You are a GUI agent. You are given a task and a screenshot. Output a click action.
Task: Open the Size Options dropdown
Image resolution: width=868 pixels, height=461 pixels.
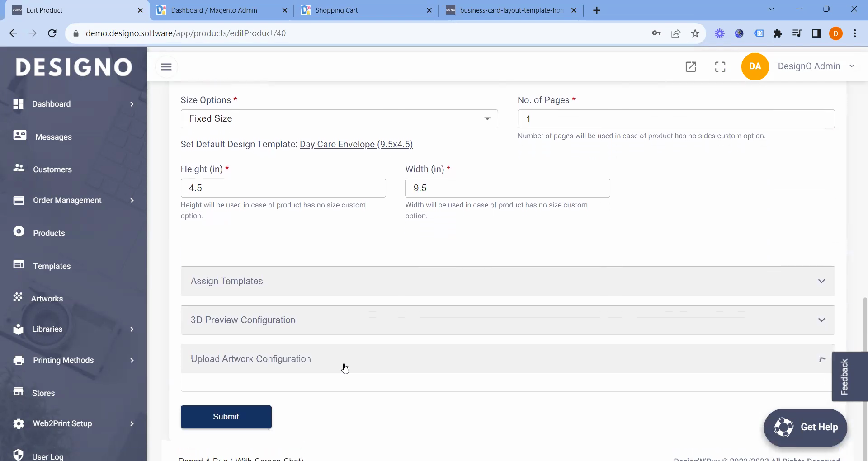click(339, 119)
